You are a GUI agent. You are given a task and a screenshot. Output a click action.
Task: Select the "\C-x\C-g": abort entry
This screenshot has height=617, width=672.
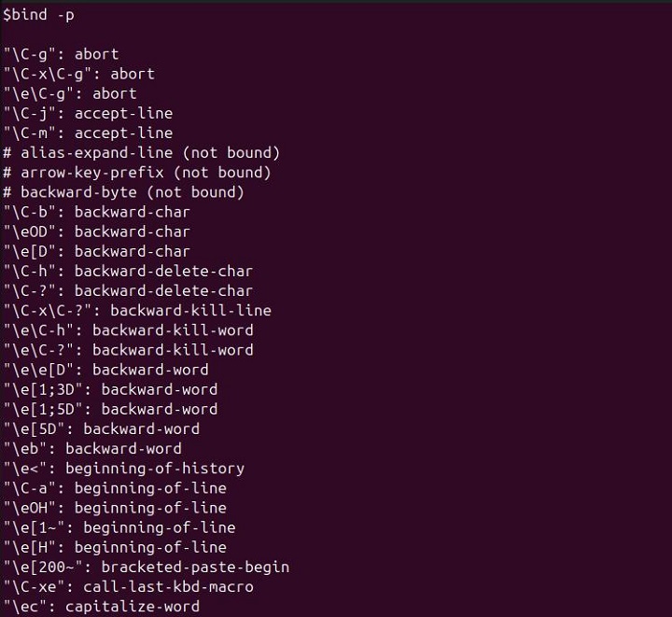pyautogui.click(x=79, y=74)
